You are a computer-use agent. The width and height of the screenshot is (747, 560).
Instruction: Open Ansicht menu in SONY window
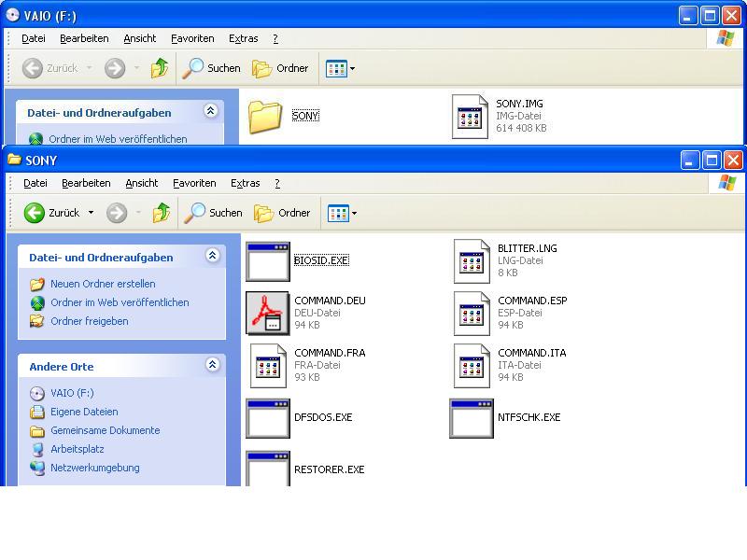[x=142, y=183]
